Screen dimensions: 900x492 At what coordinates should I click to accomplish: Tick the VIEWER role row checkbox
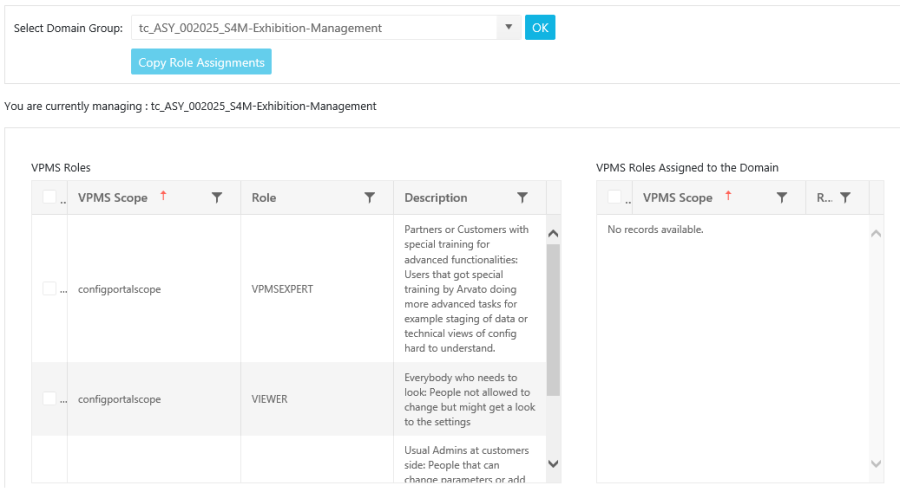(x=50, y=399)
